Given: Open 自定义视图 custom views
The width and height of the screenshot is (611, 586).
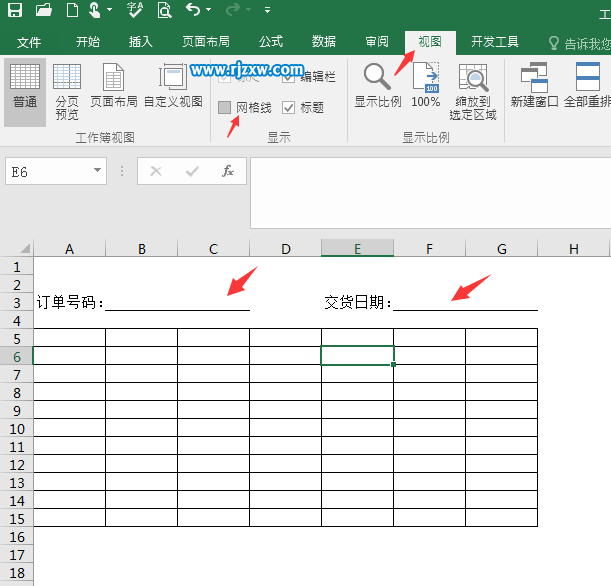Looking at the screenshot, I should pyautogui.click(x=173, y=86).
